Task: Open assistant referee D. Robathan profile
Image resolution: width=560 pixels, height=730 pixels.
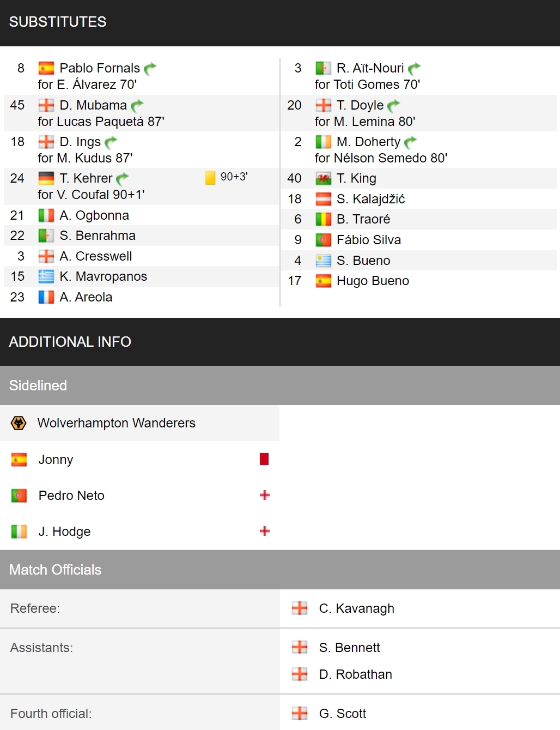Action: 356,674
